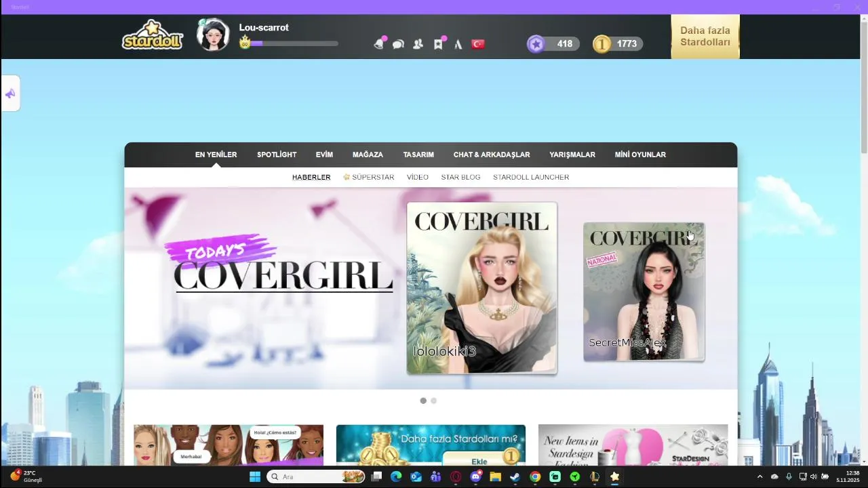Viewport: 868px width, 488px height.
Task: Click the 1773 Stardollars balance
Action: (627, 44)
